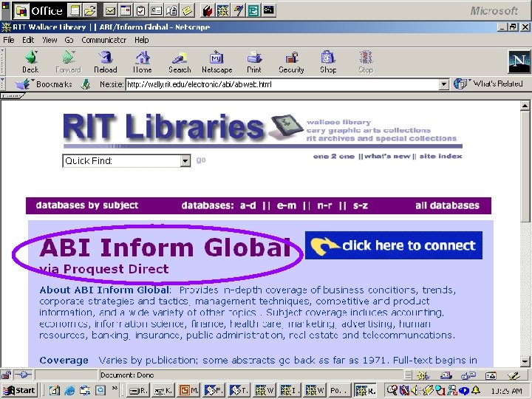
Task: Click the vertical scrollbar up arrow
Action: tap(525, 106)
